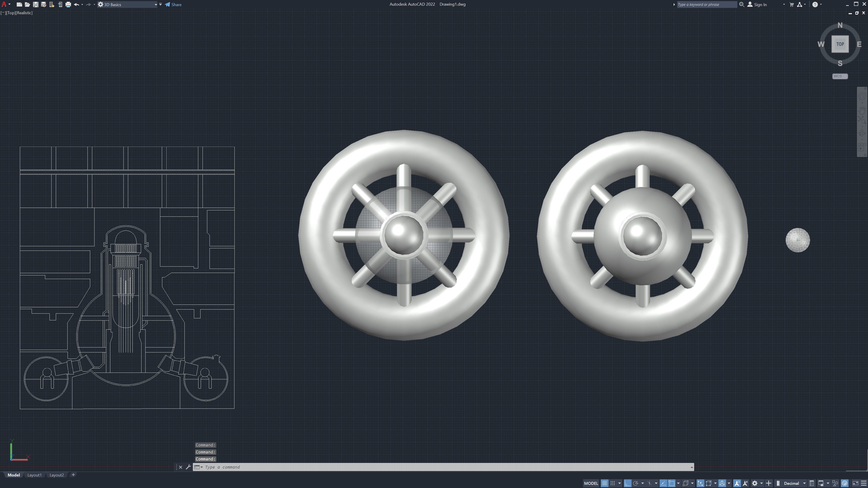Toggle snap mode dotted grid button
This screenshot has height=488, width=868.
(x=613, y=483)
